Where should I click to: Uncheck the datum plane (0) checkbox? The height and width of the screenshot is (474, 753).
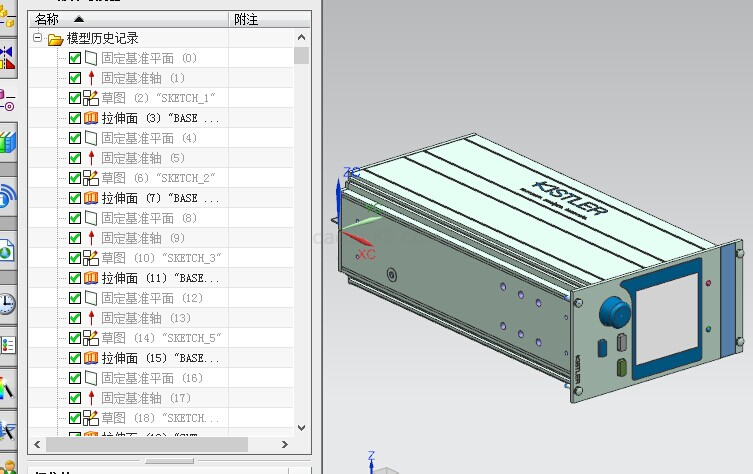tap(75, 58)
